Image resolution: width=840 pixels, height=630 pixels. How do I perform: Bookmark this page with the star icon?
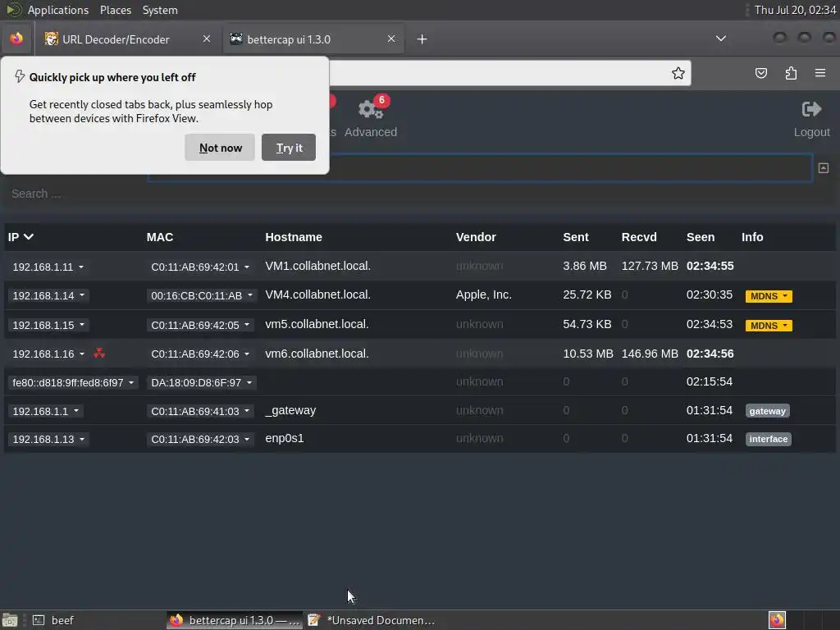click(678, 73)
